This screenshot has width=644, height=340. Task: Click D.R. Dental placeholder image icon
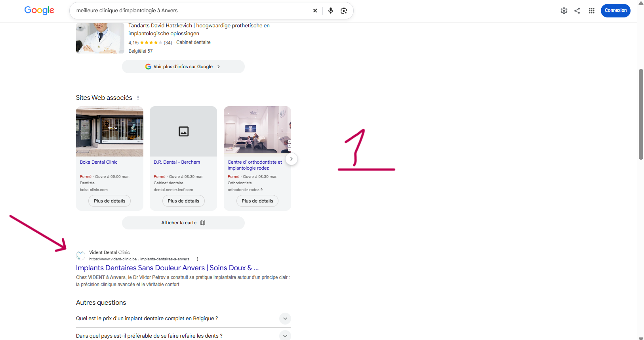(183, 131)
